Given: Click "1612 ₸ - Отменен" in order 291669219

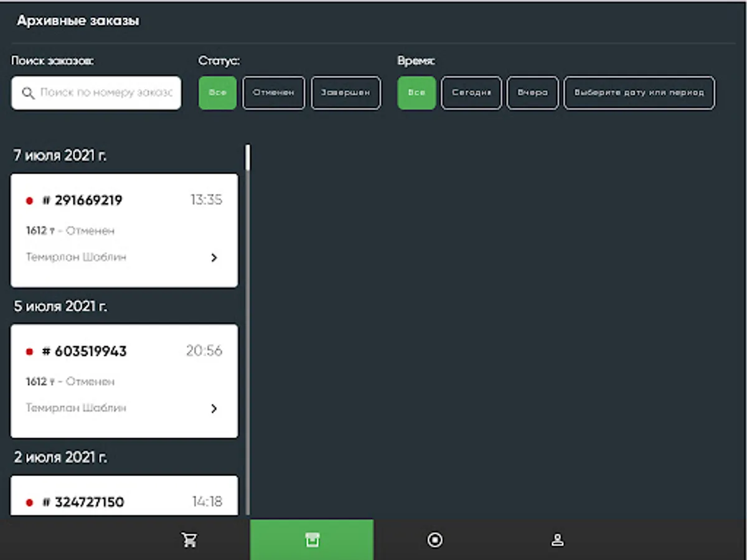Looking at the screenshot, I should [70, 231].
